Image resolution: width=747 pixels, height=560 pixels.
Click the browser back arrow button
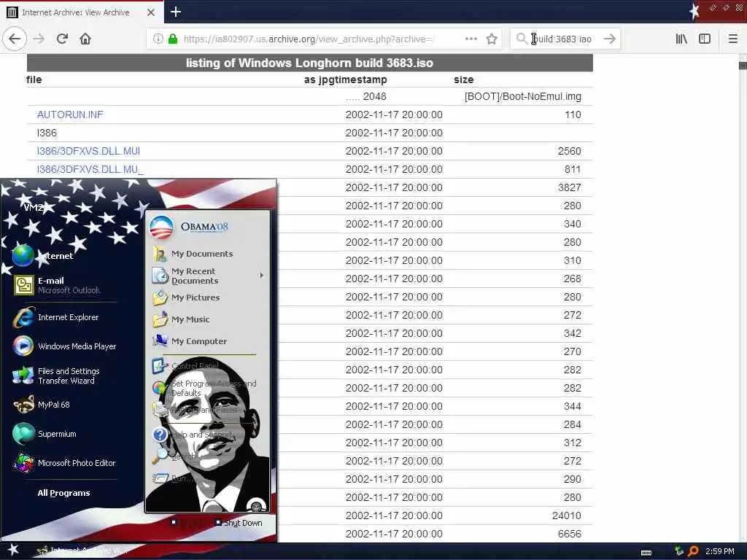pos(15,39)
